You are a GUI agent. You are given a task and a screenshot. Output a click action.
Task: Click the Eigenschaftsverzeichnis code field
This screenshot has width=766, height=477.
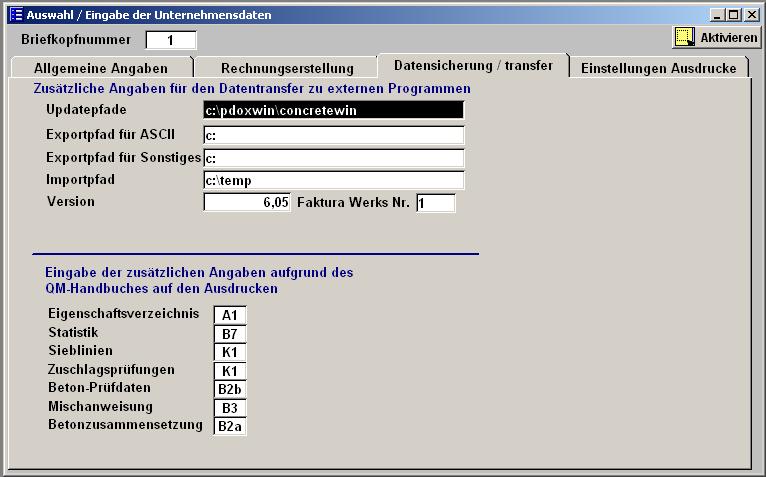click(230, 315)
